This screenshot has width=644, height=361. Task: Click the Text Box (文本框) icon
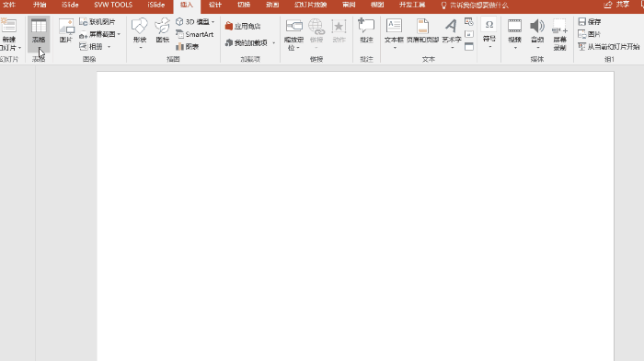[394, 26]
